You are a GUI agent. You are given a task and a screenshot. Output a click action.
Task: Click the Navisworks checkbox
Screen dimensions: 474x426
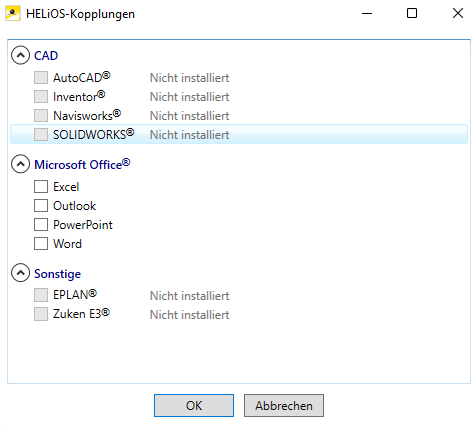pos(41,116)
